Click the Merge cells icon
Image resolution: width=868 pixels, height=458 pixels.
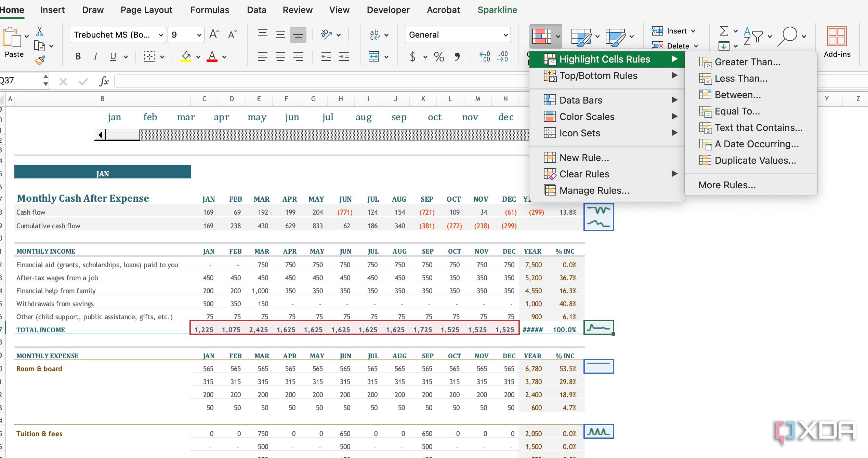(374, 56)
